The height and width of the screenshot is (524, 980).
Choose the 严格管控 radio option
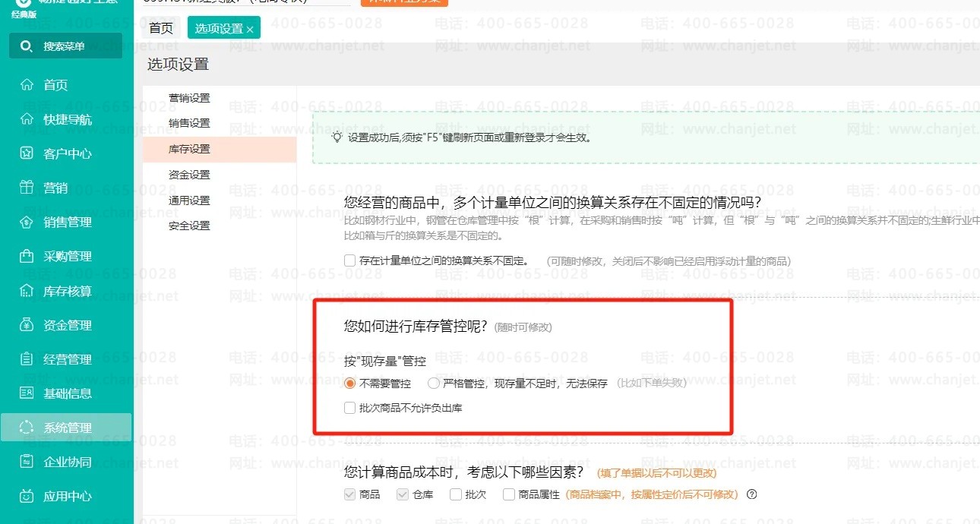[433, 384]
